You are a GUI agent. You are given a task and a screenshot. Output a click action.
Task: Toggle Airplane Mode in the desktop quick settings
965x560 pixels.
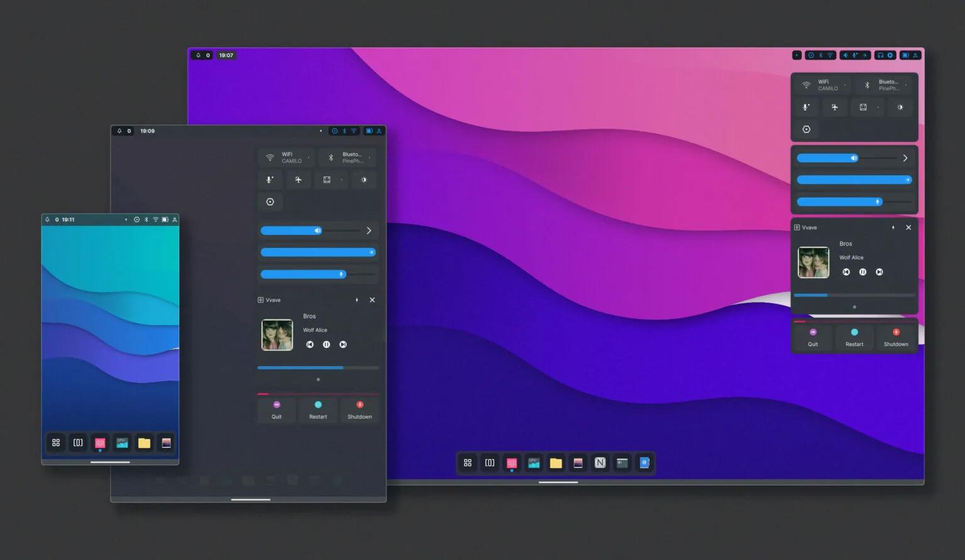[835, 107]
